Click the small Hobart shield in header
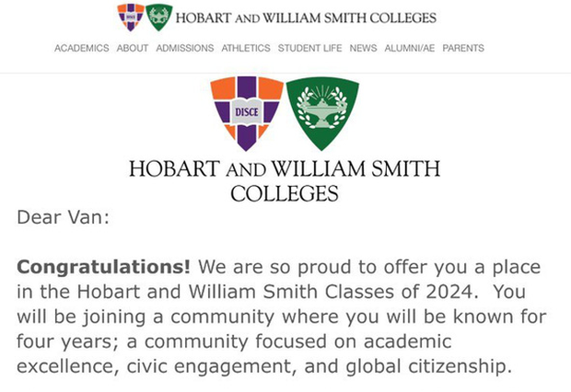 pos(130,17)
